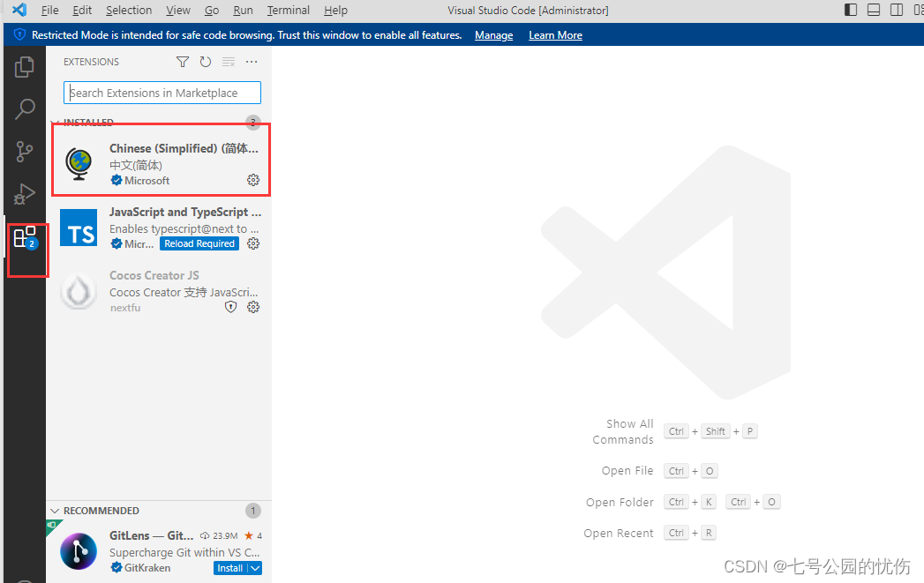Click the installed count badge
Image resolution: width=924 pixels, height=583 pixels.
[253, 122]
